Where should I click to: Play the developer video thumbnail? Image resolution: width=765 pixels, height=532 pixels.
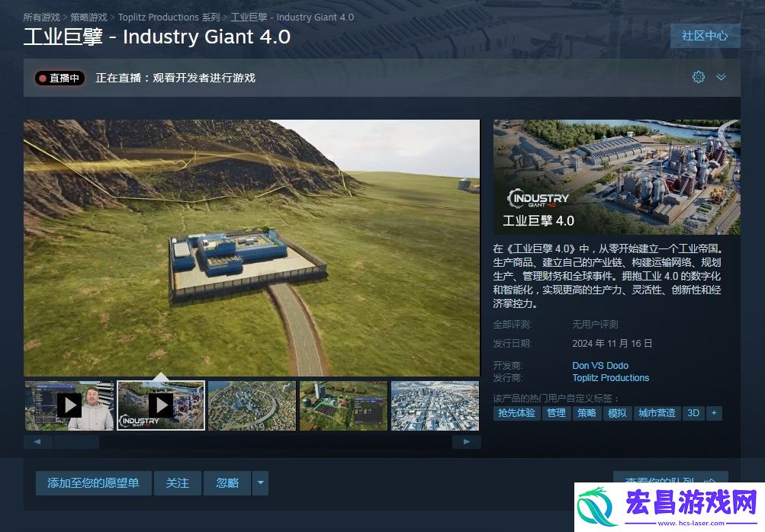(x=69, y=405)
